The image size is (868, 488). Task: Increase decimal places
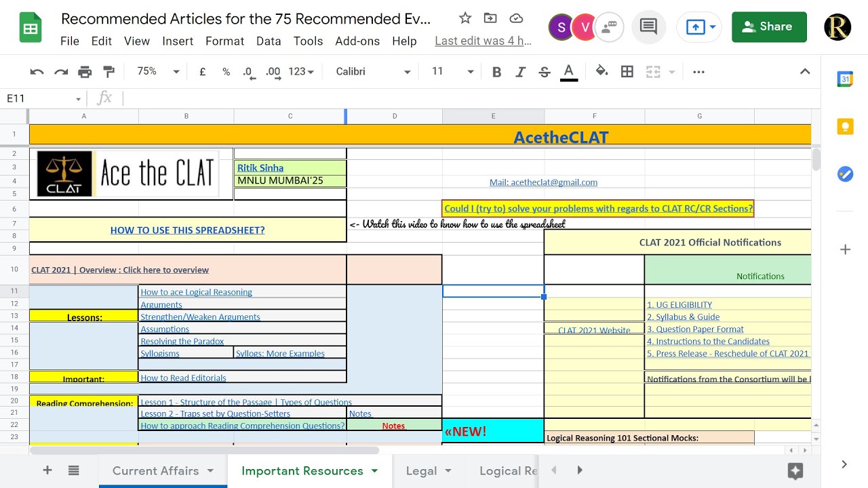273,72
